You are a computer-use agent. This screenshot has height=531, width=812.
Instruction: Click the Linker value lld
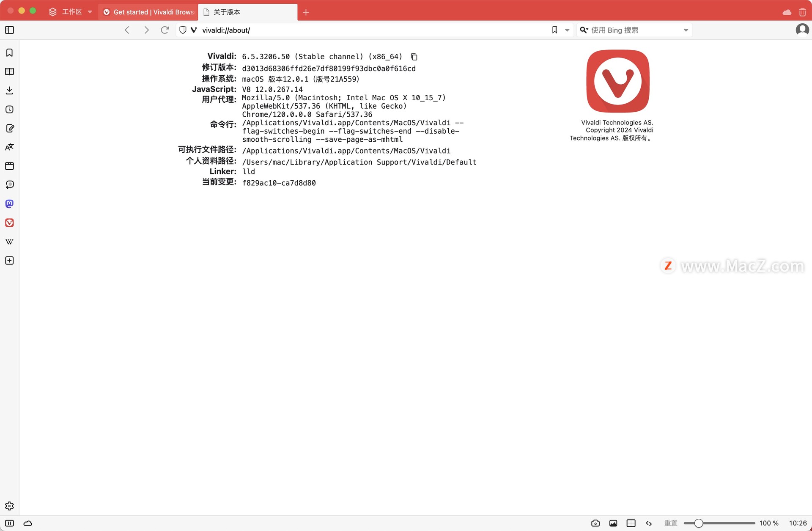click(x=249, y=171)
